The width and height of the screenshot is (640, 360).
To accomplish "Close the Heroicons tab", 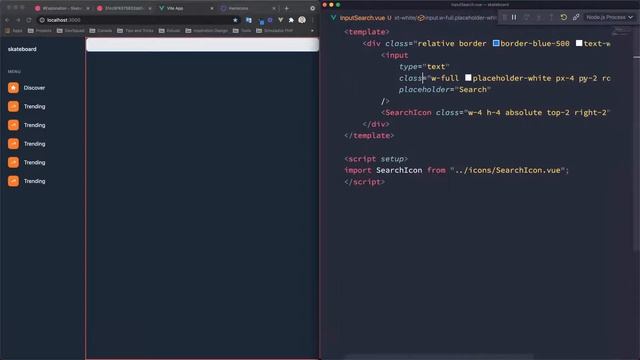I will (x=274, y=8).
